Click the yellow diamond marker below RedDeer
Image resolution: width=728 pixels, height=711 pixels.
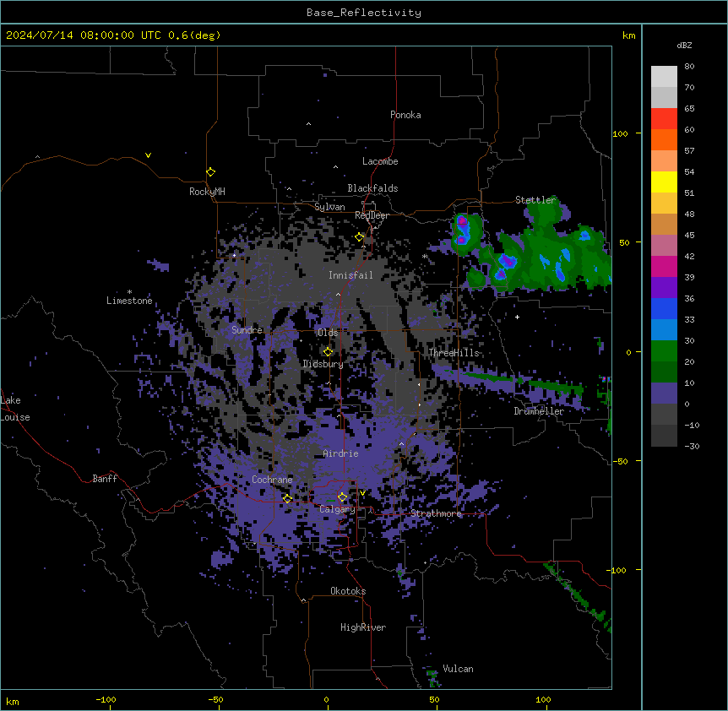360,237
